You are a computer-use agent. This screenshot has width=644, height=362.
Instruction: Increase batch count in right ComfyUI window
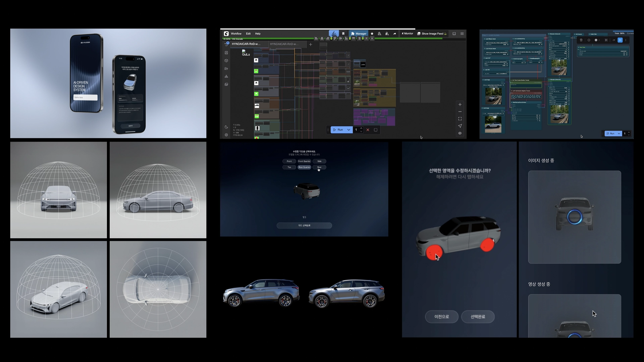click(x=629, y=132)
